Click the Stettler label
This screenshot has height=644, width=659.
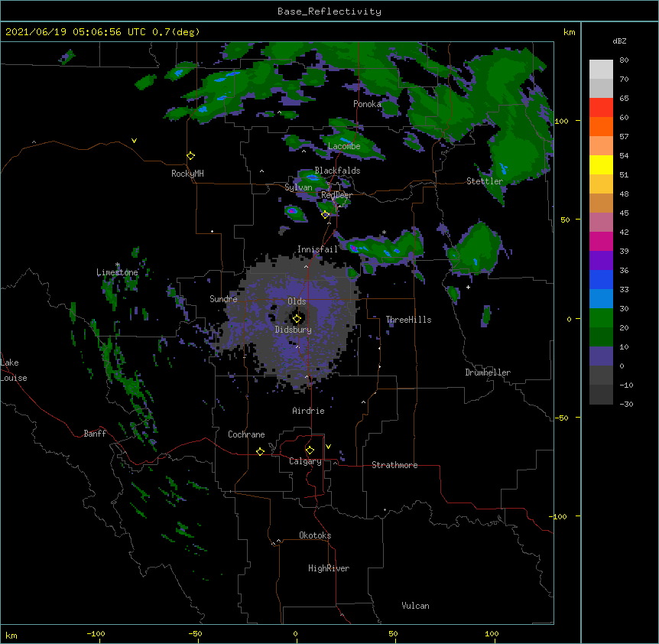point(485,181)
